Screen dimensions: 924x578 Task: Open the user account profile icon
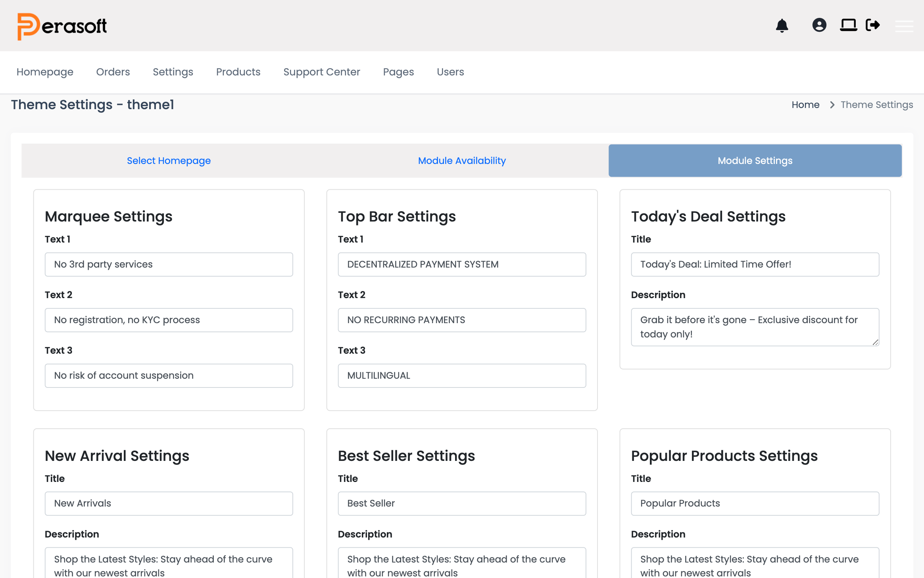819,25
